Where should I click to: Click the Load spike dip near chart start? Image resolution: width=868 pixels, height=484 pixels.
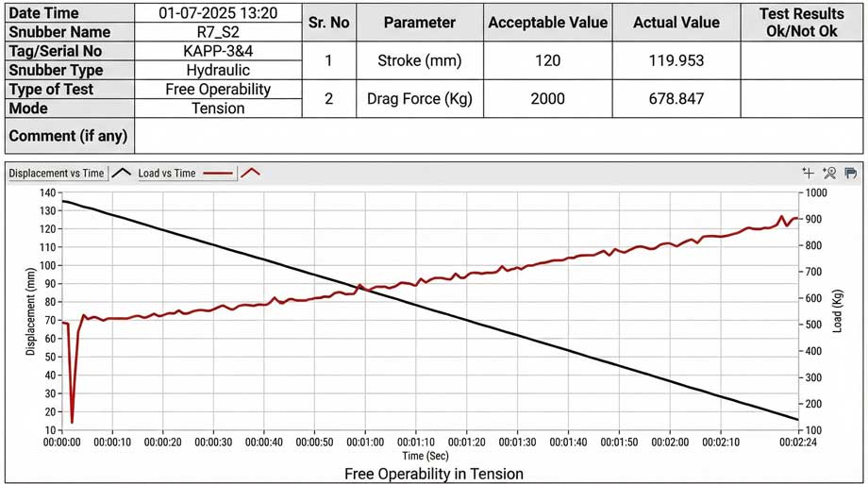tap(72, 421)
